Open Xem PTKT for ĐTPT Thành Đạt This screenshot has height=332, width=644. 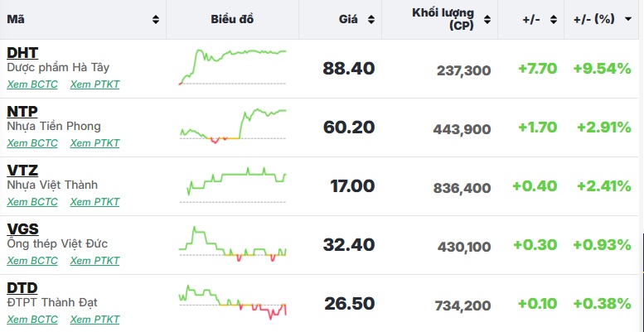tap(94, 319)
